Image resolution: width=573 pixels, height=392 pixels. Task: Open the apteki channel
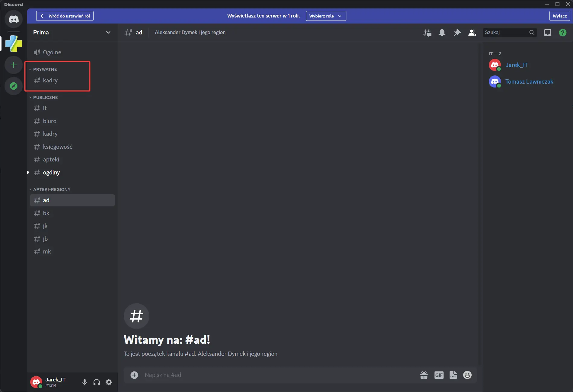click(x=72, y=160)
